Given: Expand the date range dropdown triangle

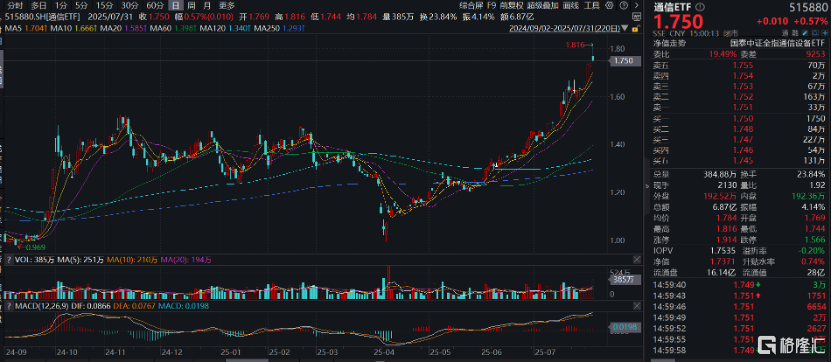Looking at the screenshot, I should (625, 28).
